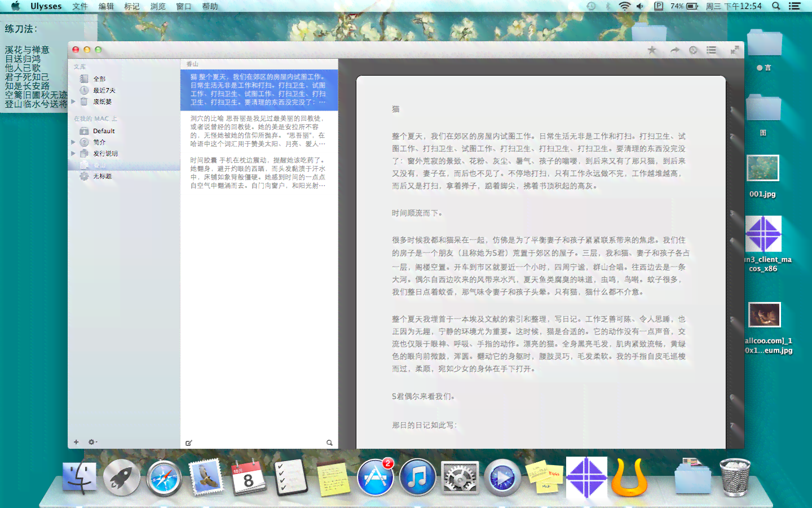Open the 文件 menu
Screen dimensions: 812x508
coord(80,6)
